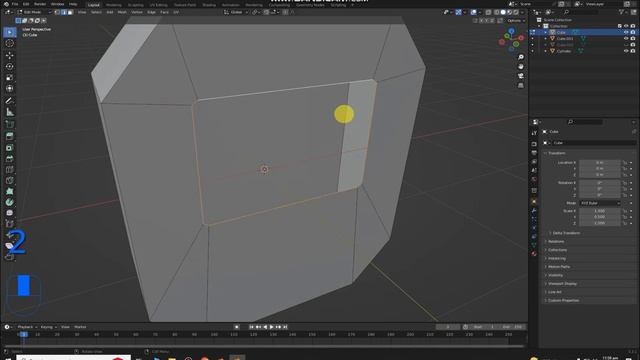
Task: Select the Rotate tool
Action: tap(9, 67)
